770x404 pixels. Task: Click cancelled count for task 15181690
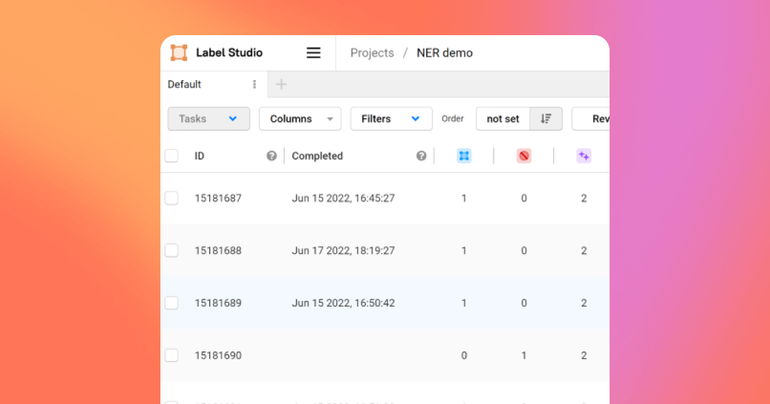coord(524,355)
